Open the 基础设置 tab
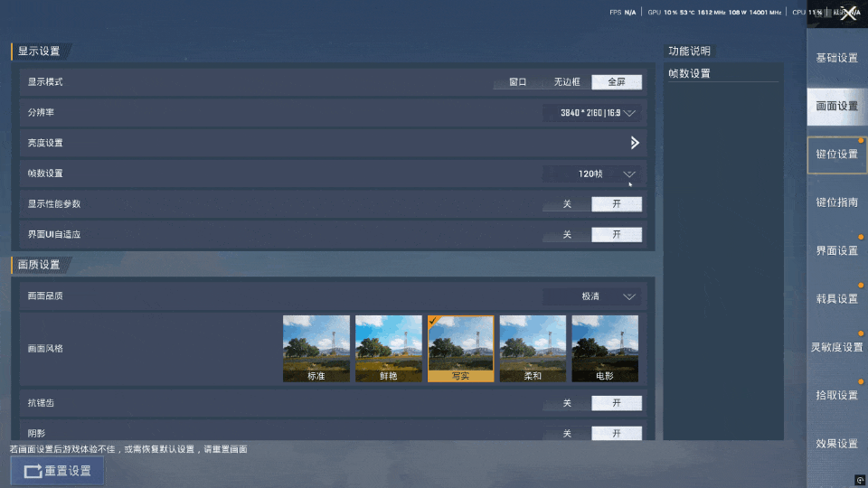 (836, 58)
